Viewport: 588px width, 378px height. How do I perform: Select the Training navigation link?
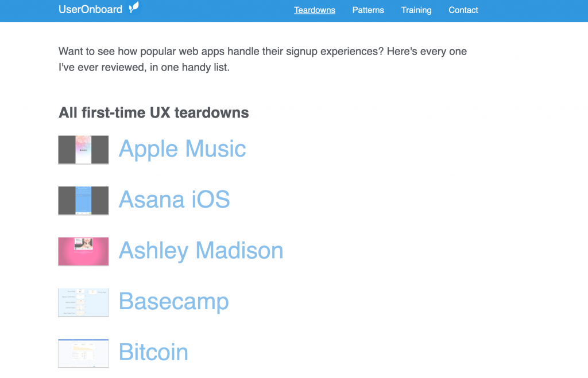pos(416,10)
